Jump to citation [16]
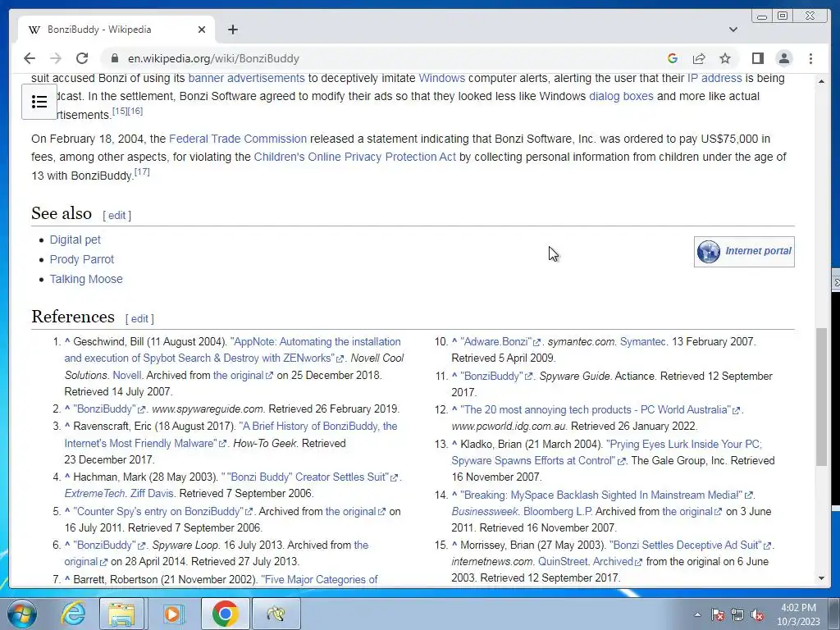The width and height of the screenshot is (840, 630). point(135,111)
